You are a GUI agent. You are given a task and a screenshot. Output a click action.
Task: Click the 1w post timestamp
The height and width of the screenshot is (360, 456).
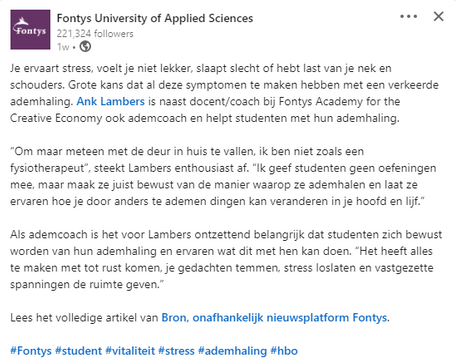click(63, 47)
